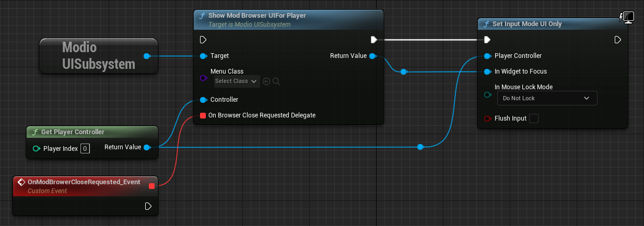The width and height of the screenshot is (644, 226).
Task: Select the Modio UISubsystem variable node
Action: coord(99,56)
